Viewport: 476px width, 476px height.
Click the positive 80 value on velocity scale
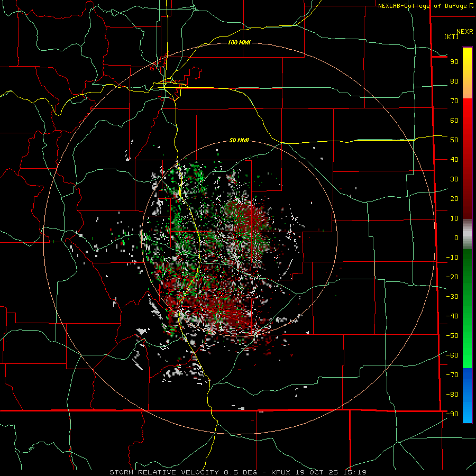[454, 81]
